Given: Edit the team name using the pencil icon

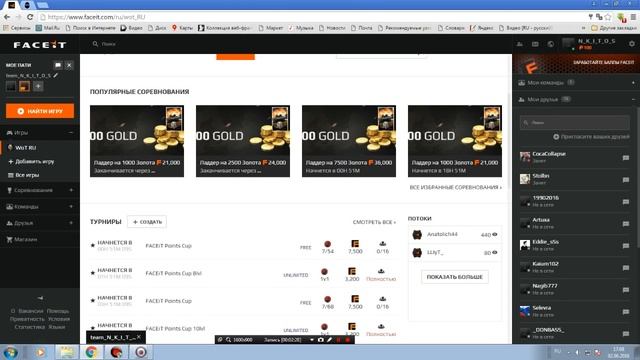Looking at the screenshot, I should tap(56, 75).
